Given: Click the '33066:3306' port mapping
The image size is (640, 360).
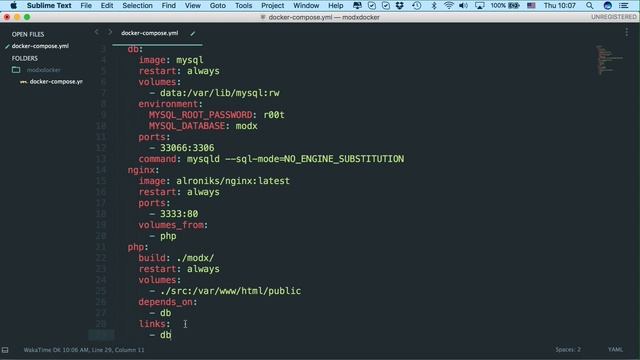Looking at the screenshot, I should point(187,148).
